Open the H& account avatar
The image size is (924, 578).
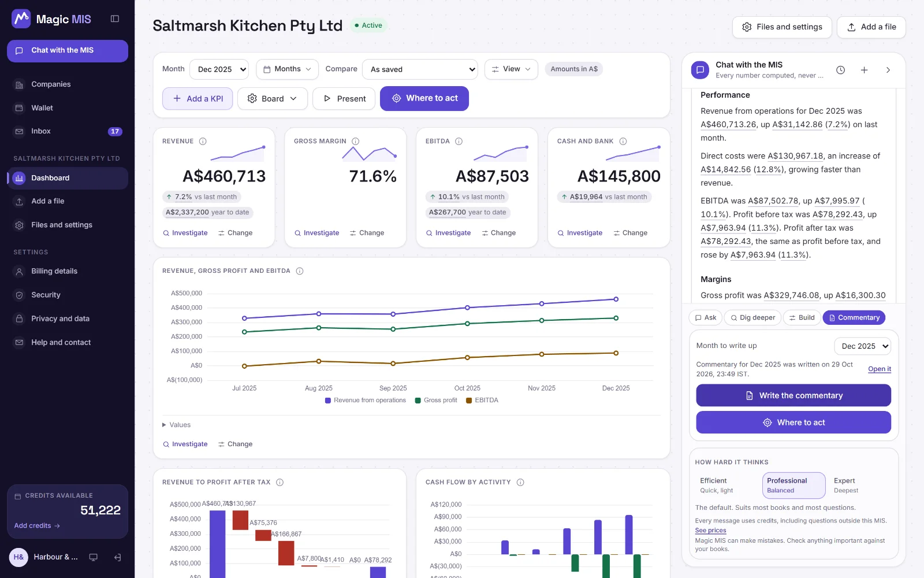click(18, 557)
